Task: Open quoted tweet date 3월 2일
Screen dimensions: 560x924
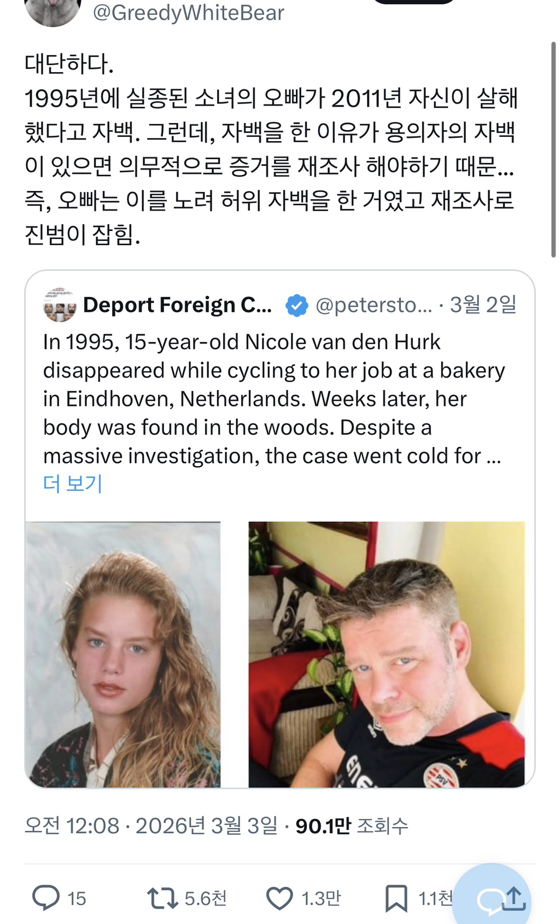Action: pyautogui.click(x=483, y=304)
